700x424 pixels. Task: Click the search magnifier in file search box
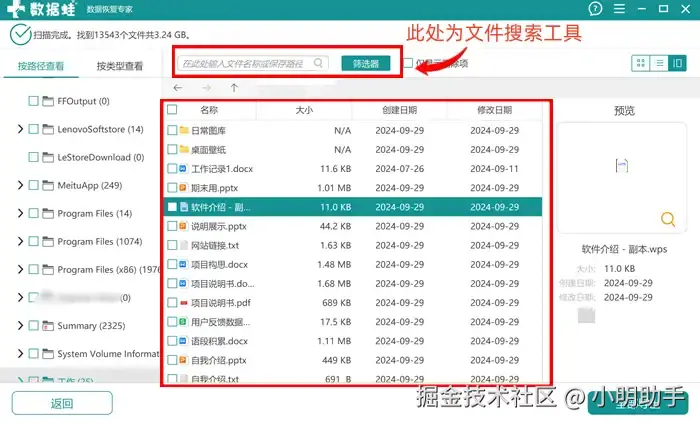(x=318, y=63)
